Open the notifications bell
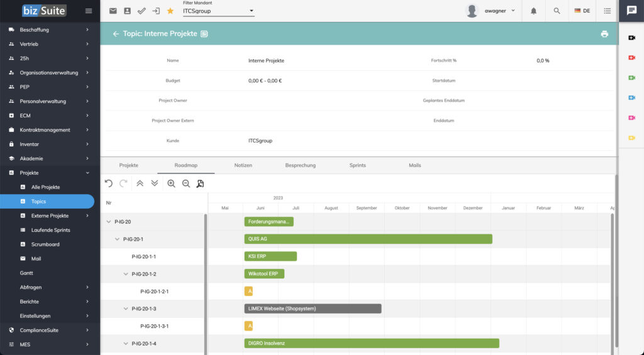Viewport: 644px width, 355px height. pyautogui.click(x=533, y=11)
